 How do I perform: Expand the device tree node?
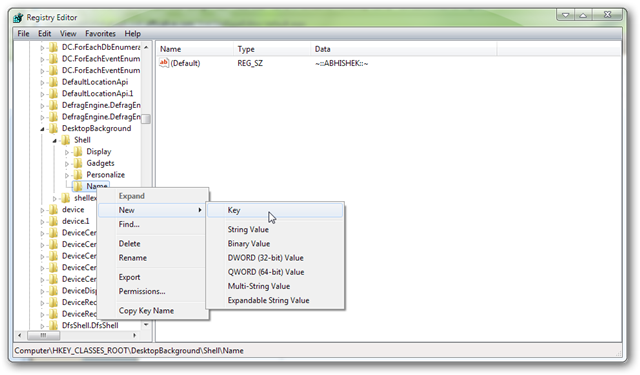click(x=42, y=210)
